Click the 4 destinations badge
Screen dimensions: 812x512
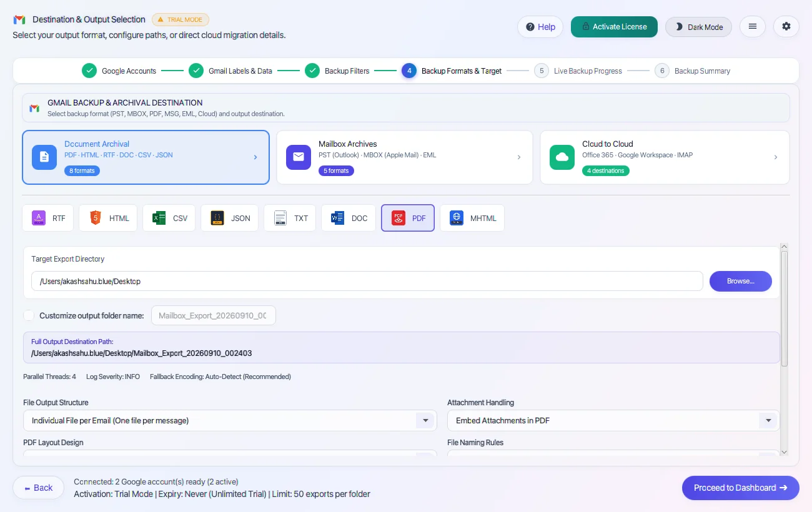click(606, 170)
